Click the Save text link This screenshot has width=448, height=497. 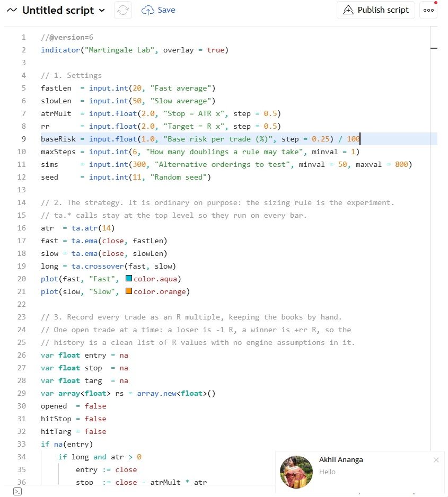coord(166,10)
